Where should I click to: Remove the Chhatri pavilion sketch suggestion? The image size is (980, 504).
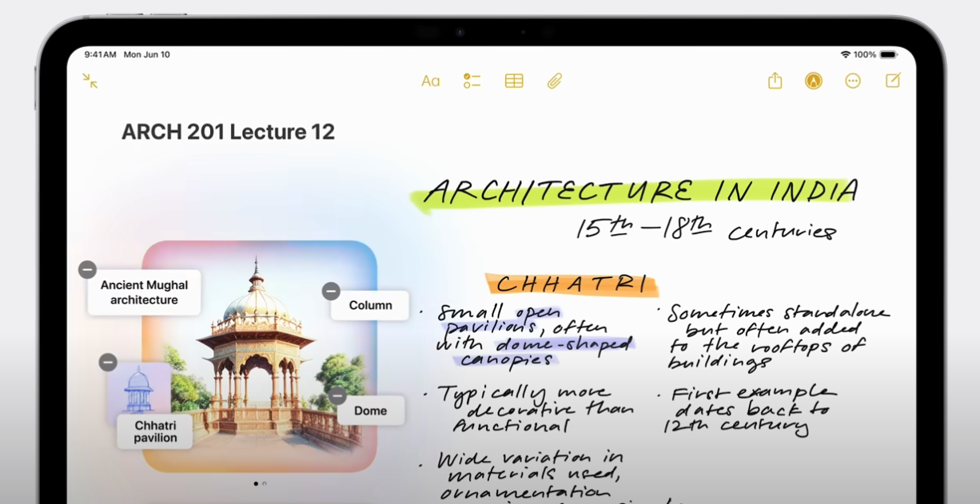(108, 363)
